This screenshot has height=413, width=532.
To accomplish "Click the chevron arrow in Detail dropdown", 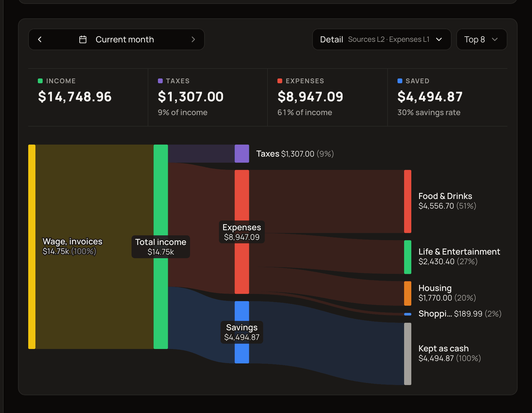I will click(439, 39).
